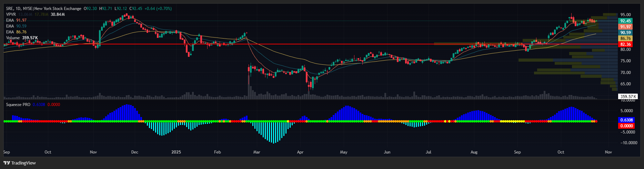Click the red 82.36 horizontal line label
Screen dimensions: 644x169
pos(625,44)
